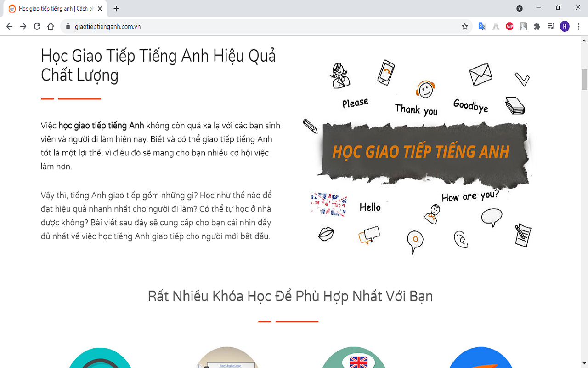The image size is (588, 368).
Task: Click the heading 'Học Giao Tiếp Tiếng Anh Hiệu Quả Chất Lượng'
Action: pyautogui.click(x=158, y=65)
